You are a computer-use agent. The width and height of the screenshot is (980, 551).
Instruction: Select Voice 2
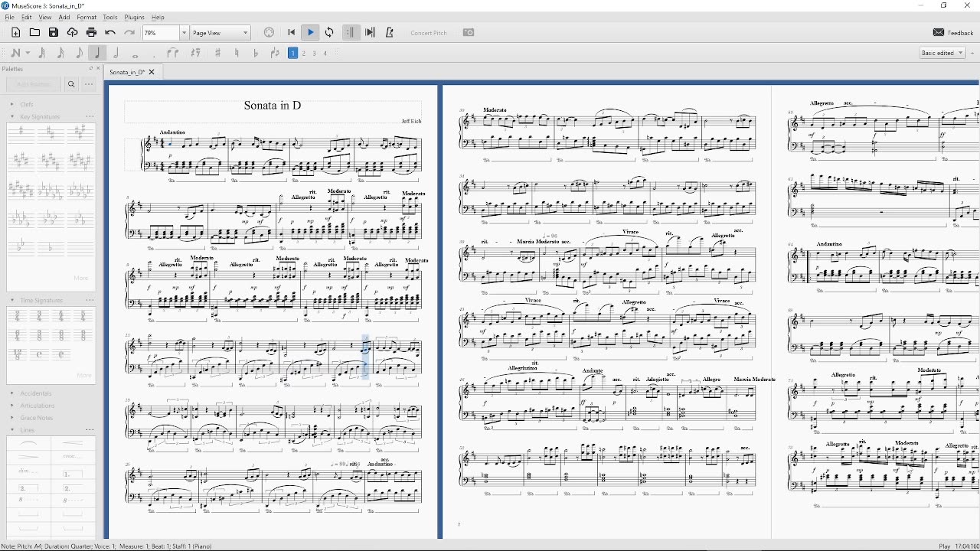click(304, 54)
